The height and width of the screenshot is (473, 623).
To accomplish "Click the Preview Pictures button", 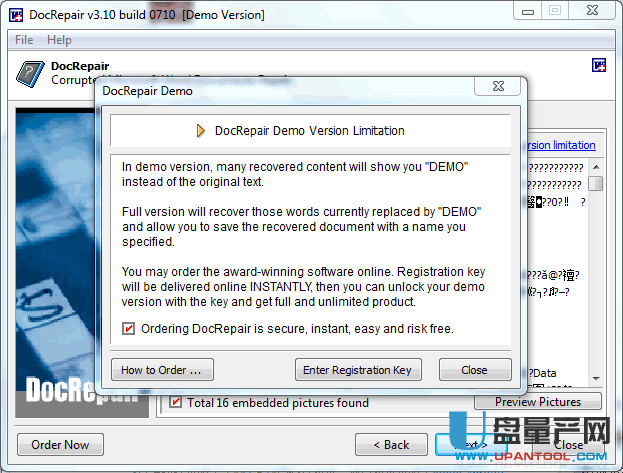I will tap(538, 402).
